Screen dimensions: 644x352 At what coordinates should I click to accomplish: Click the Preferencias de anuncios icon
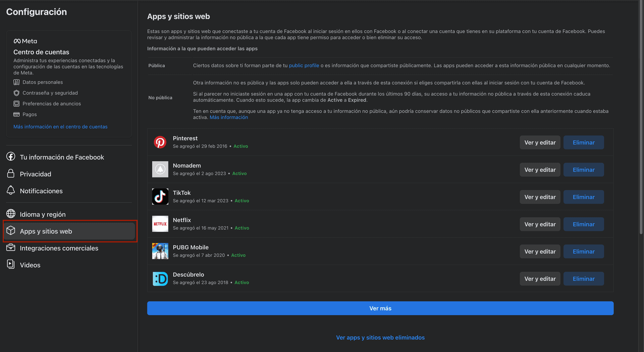click(16, 104)
